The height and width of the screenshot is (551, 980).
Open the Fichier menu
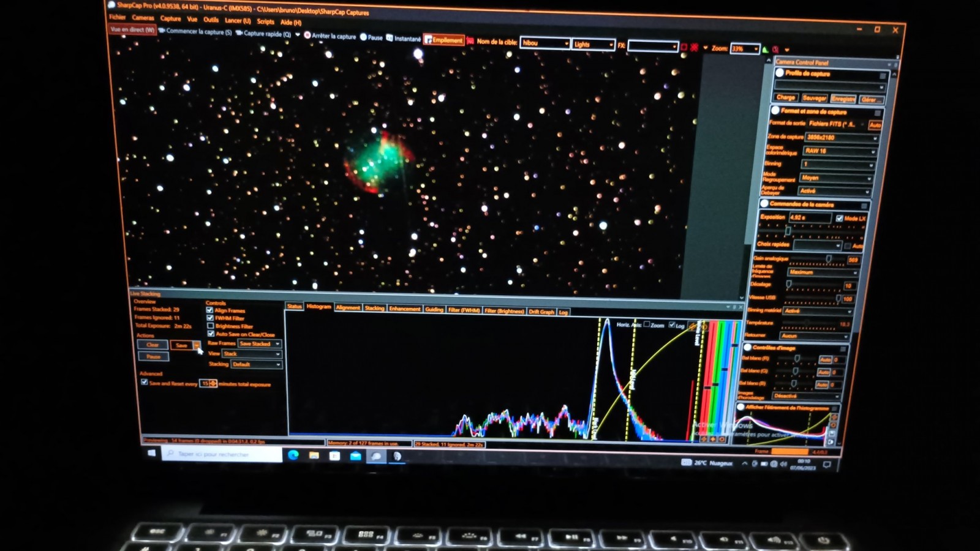click(x=117, y=17)
